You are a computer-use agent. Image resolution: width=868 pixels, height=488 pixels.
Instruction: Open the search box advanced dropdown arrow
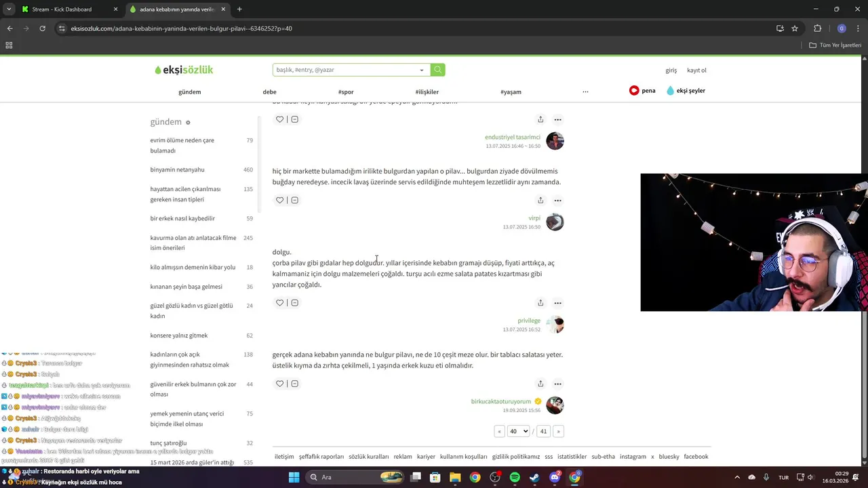422,70
